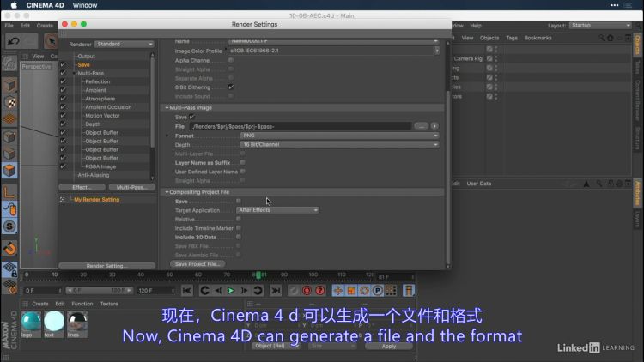Click the Render Setting... button

coord(106,266)
